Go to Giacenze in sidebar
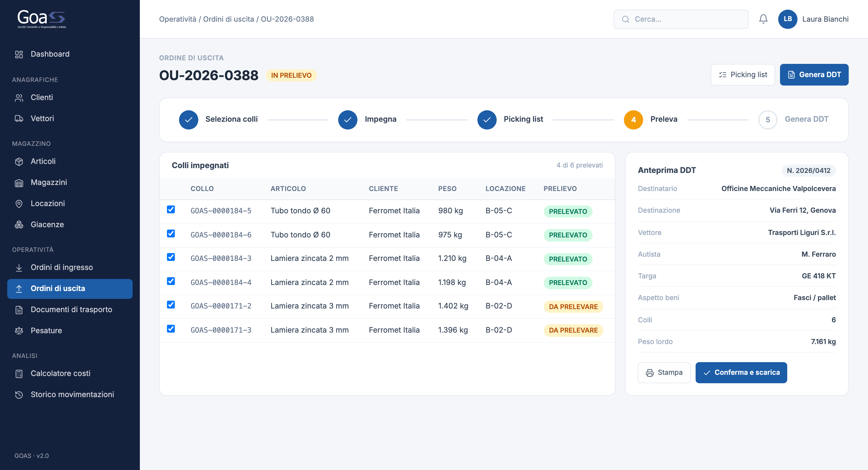The image size is (868, 470). point(70,225)
